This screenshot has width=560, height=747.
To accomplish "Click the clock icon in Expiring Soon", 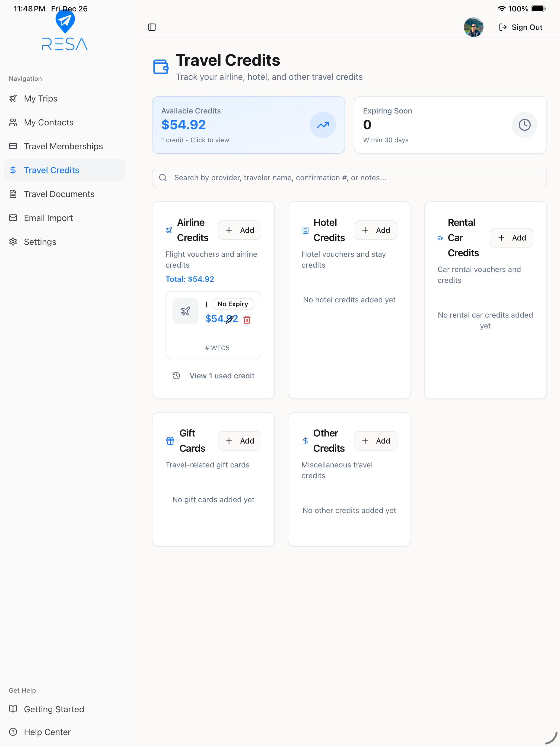I will pos(524,125).
